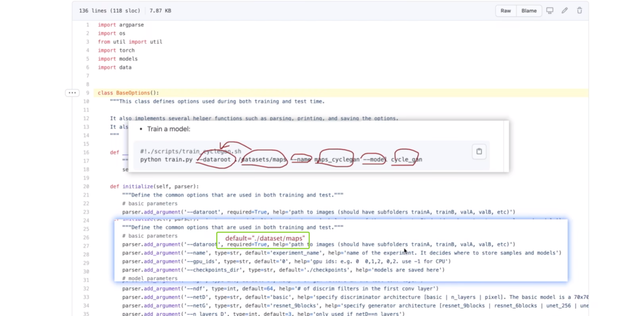644x316 pixels.
Task: Open the Raw file view
Action: pyautogui.click(x=505, y=11)
